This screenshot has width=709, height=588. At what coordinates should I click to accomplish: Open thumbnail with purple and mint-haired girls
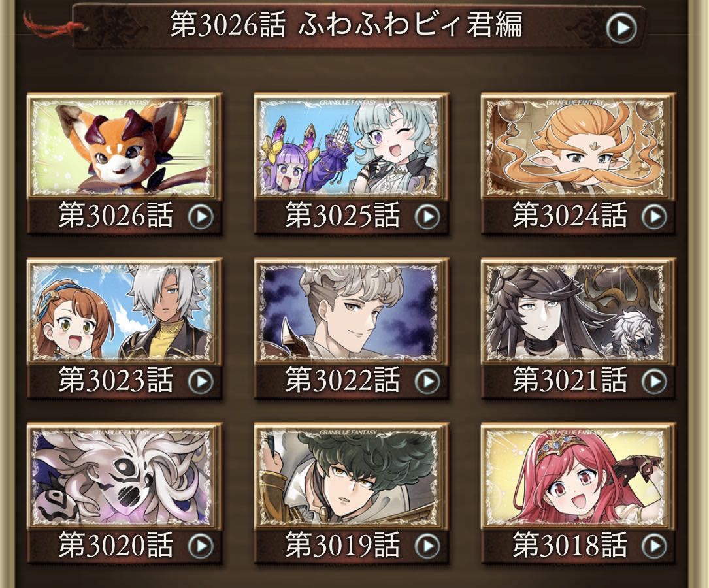coord(348,147)
